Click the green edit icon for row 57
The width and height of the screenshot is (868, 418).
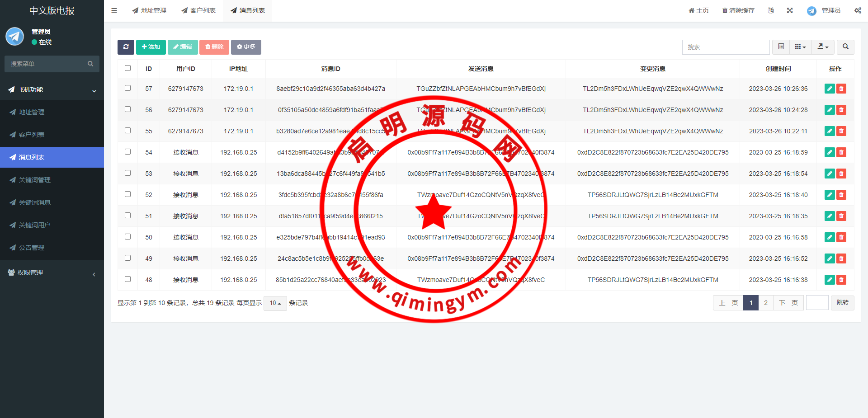pyautogui.click(x=830, y=89)
